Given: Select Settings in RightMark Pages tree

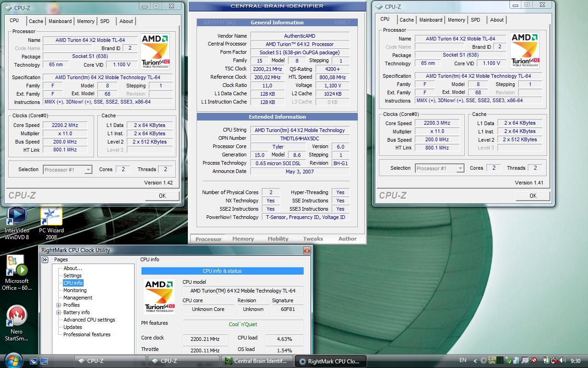Looking at the screenshot, I should coord(72,276).
